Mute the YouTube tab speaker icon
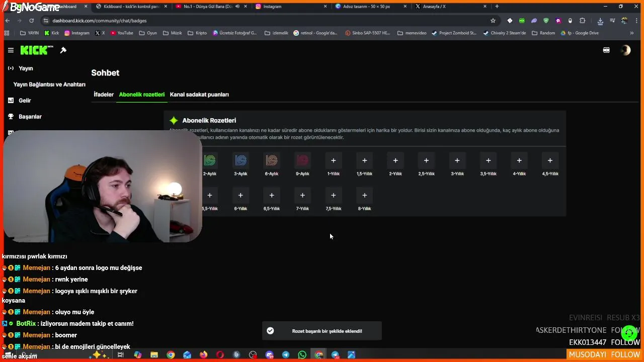This screenshot has height=362, width=644. point(236,7)
